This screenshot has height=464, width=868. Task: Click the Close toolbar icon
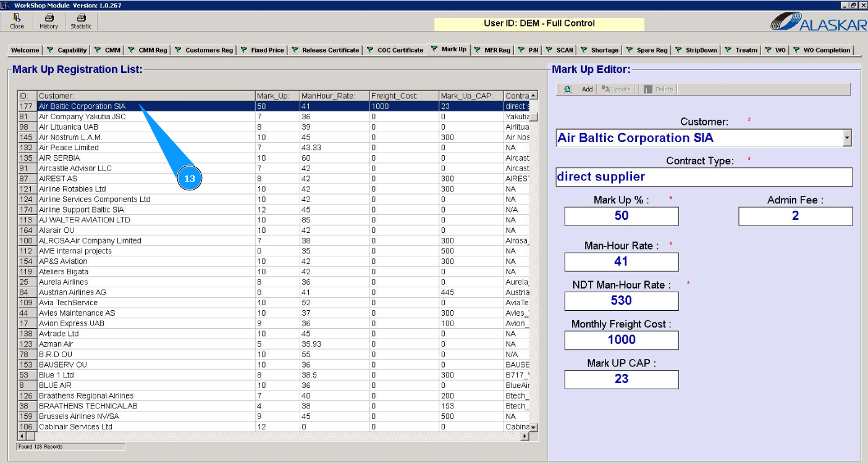[x=17, y=19]
